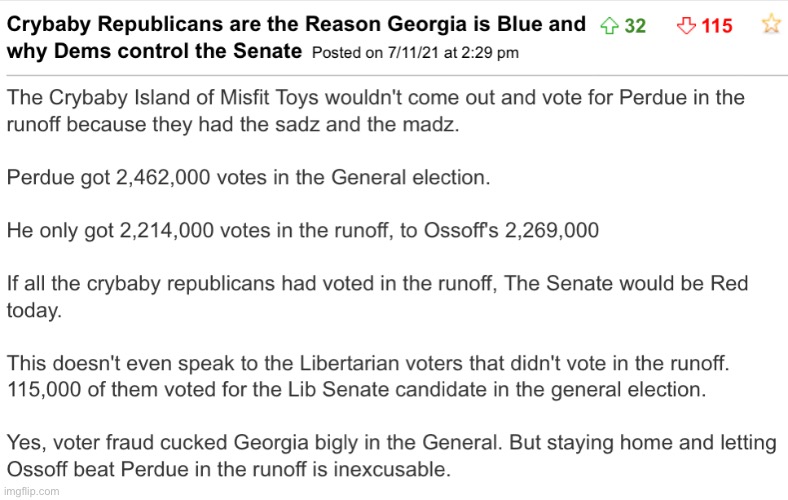Click the green upvote count 32

coord(635,26)
